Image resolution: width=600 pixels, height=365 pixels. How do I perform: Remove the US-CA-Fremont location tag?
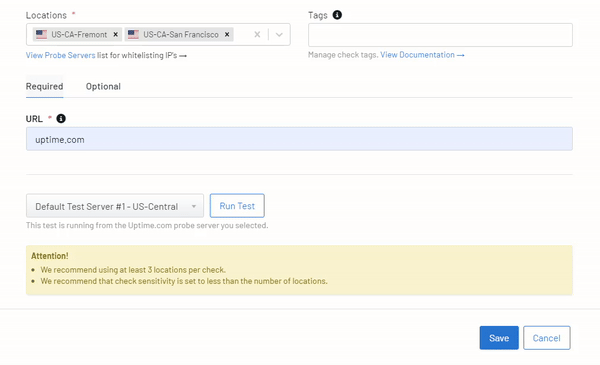115,34
